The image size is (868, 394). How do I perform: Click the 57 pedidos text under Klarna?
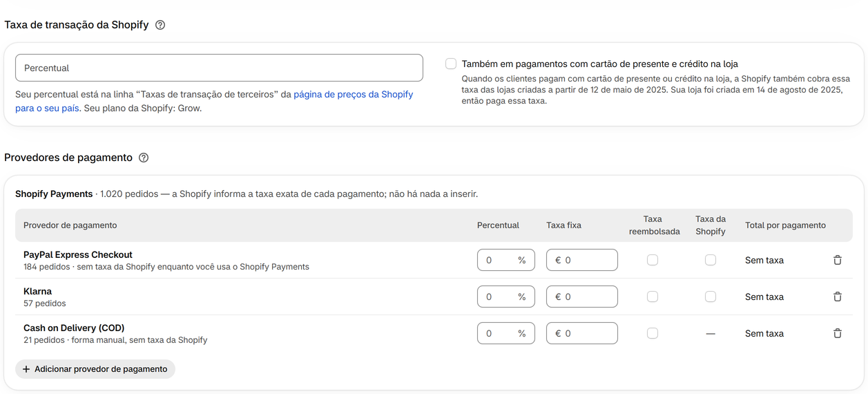45,303
